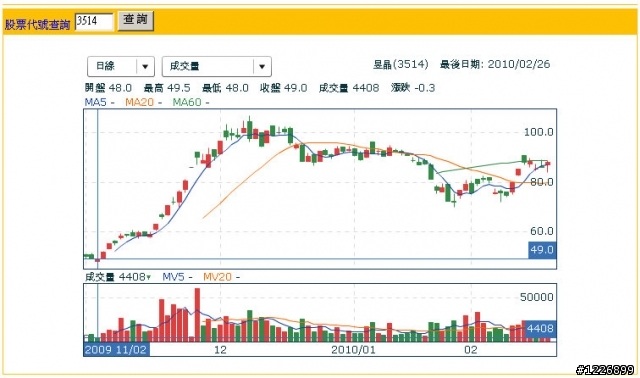The width and height of the screenshot is (640, 378).
Task: Click the MV20 volume legend label
Action: 217,277
